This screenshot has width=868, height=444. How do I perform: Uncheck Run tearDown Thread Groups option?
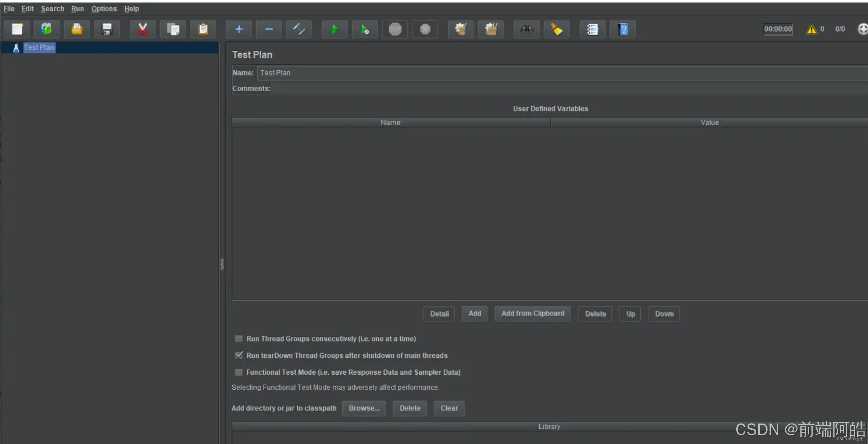pos(239,355)
